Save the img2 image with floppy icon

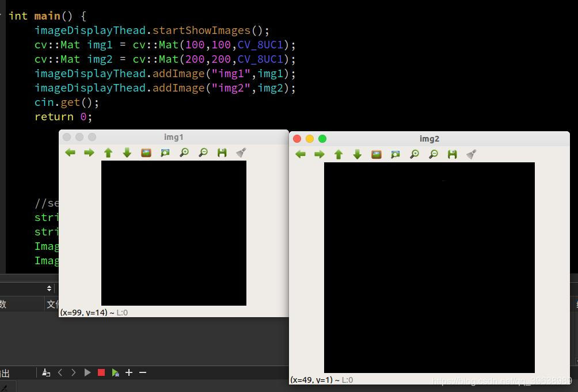[452, 154]
